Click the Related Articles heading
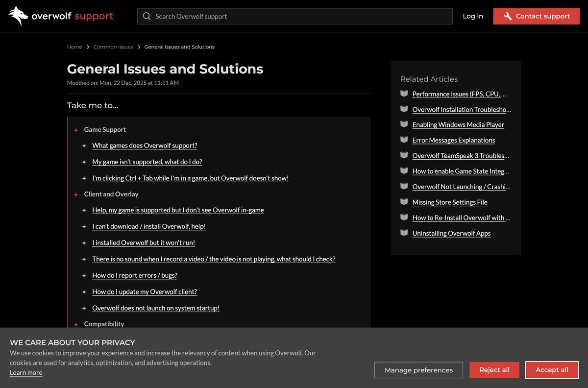Image resolution: width=588 pixels, height=388 pixels. (429, 79)
